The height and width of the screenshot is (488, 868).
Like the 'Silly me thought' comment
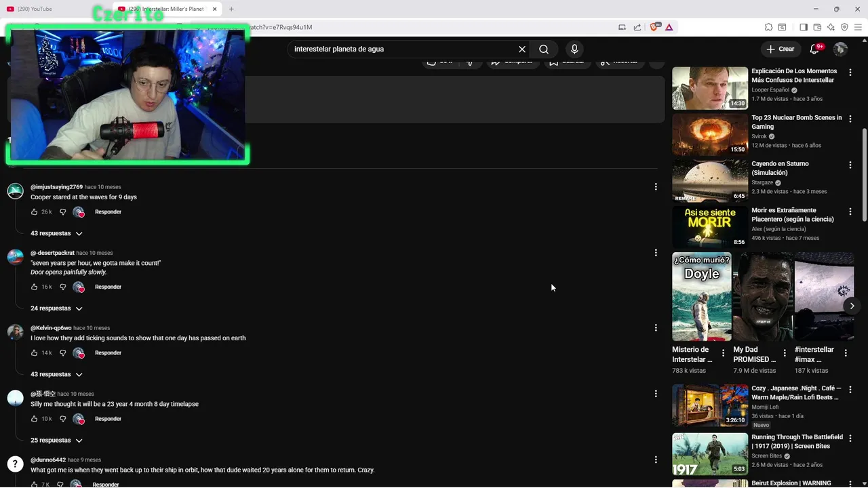point(34,419)
